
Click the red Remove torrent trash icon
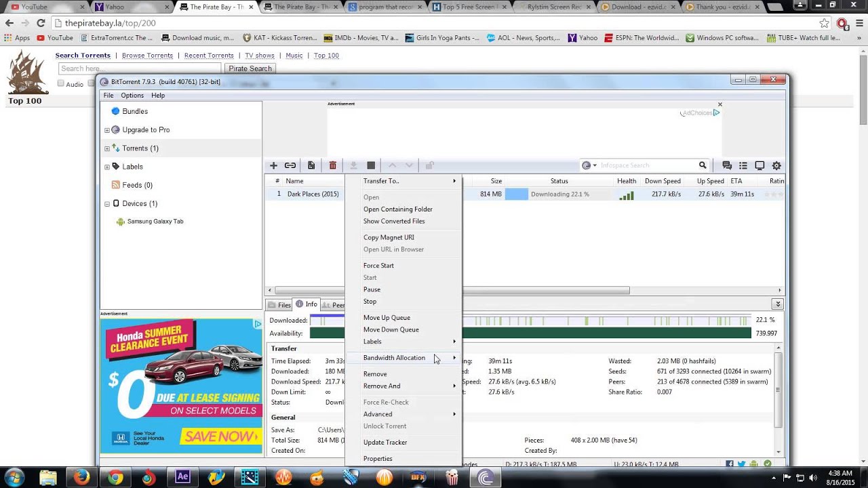point(333,165)
